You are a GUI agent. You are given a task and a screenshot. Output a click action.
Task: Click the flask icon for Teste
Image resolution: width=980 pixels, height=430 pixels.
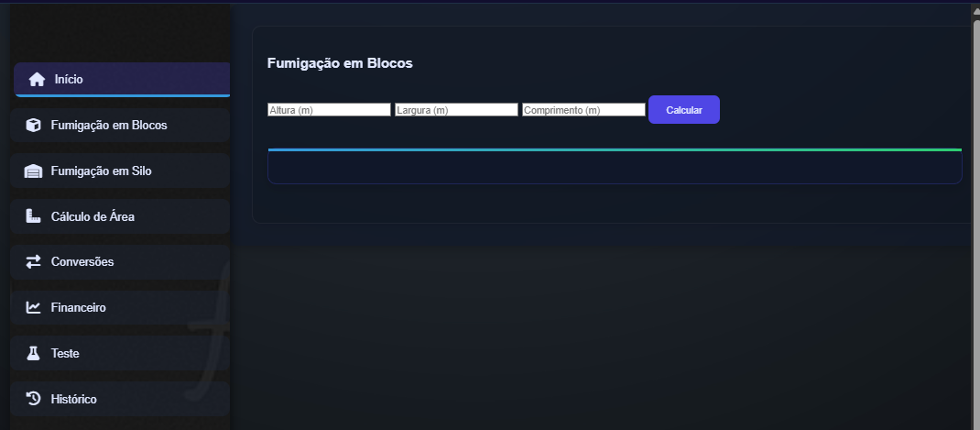tap(34, 354)
